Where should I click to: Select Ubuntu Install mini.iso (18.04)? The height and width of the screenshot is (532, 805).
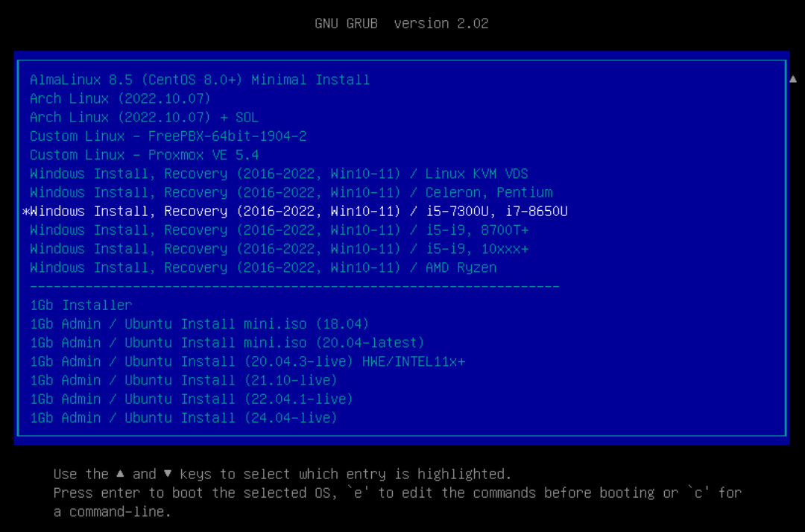tap(199, 324)
